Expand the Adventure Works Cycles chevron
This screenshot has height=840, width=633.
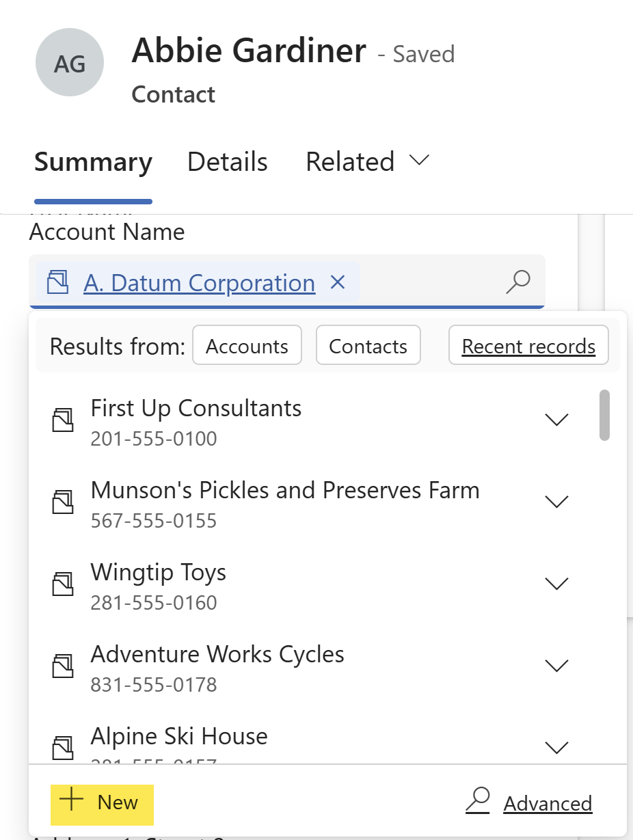tap(557, 666)
